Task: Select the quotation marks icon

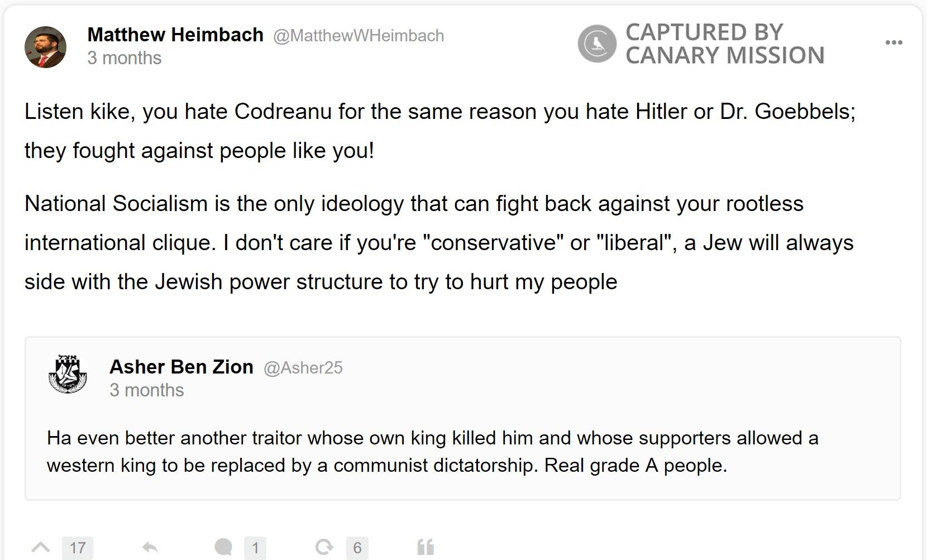Action: tap(426, 547)
